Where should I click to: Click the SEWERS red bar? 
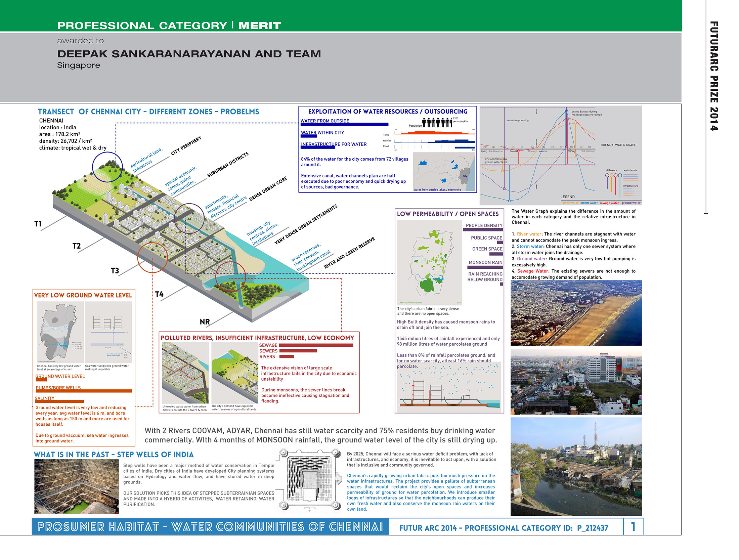point(298,351)
